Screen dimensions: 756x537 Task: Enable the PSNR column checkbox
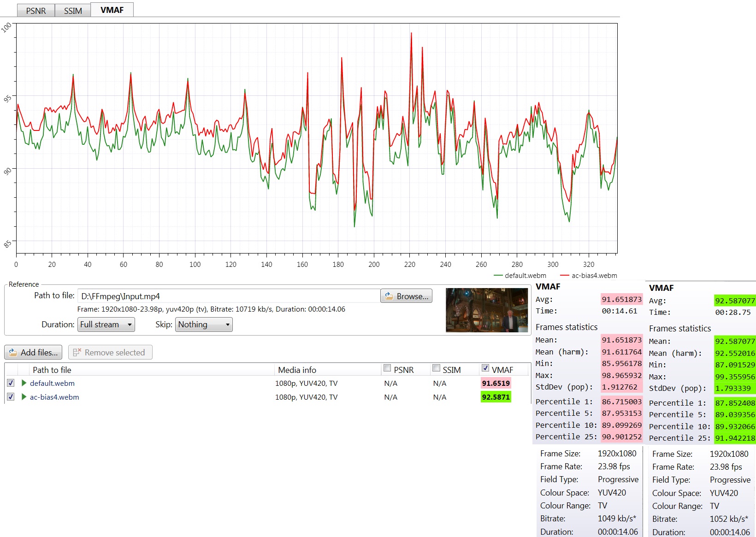point(387,368)
